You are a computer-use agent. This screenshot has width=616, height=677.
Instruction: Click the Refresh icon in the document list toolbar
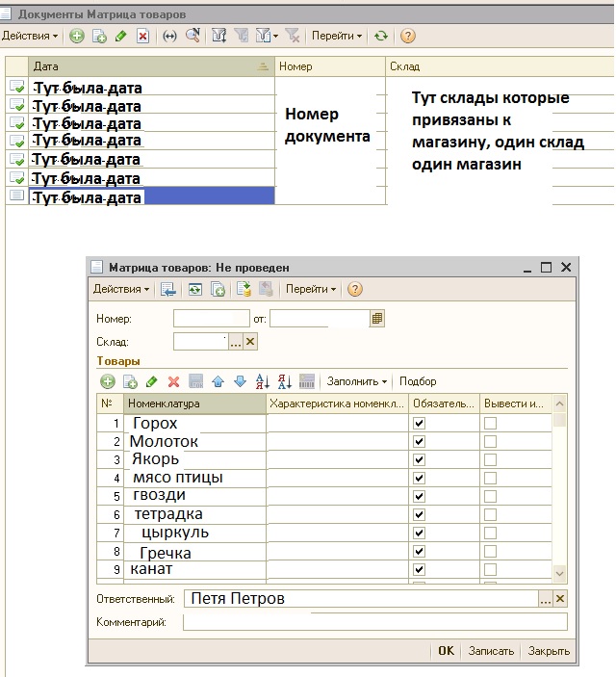(x=382, y=36)
